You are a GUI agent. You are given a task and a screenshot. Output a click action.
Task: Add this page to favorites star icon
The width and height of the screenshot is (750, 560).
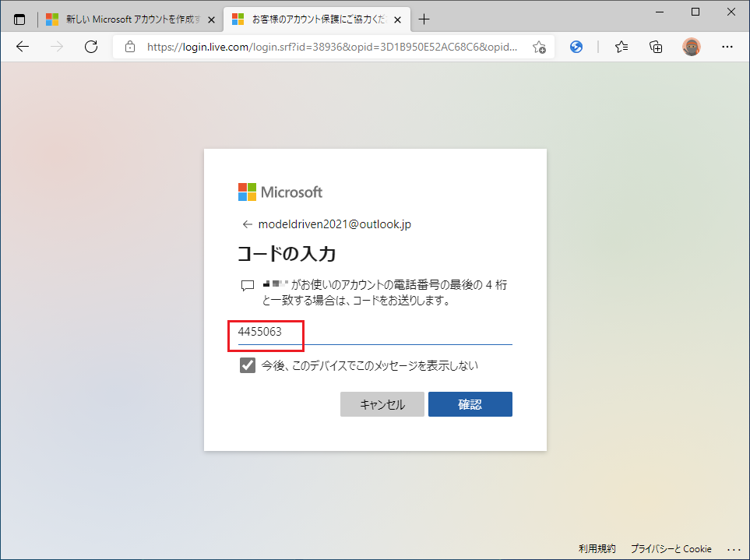tap(539, 47)
